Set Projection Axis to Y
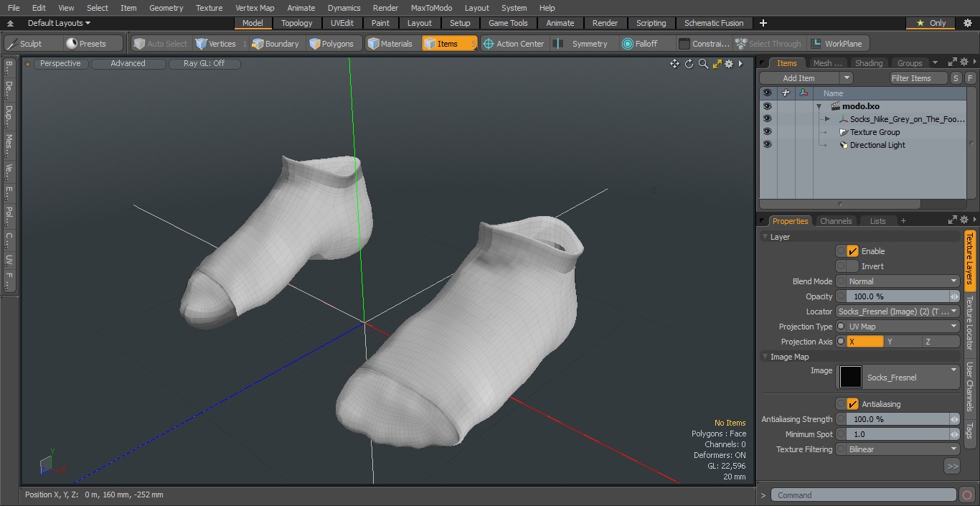Viewport: 980px width, 506px height. pos(903,342)
